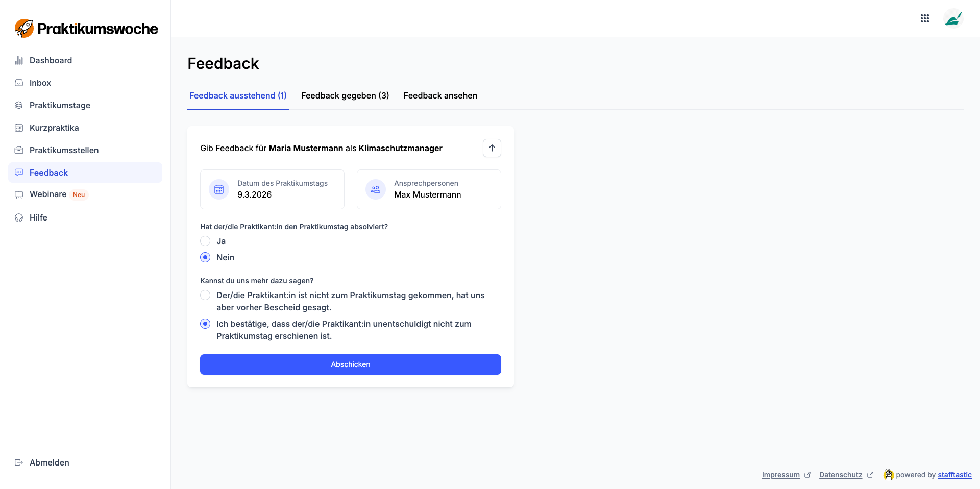Submit feedback with the Abschicken button
The image size is (980, 489).
350,364
